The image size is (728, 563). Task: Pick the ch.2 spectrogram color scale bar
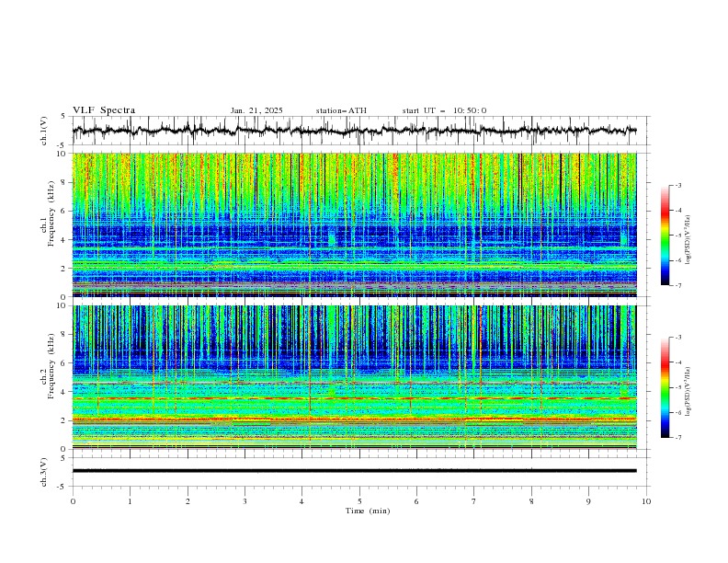click(665, 387)
